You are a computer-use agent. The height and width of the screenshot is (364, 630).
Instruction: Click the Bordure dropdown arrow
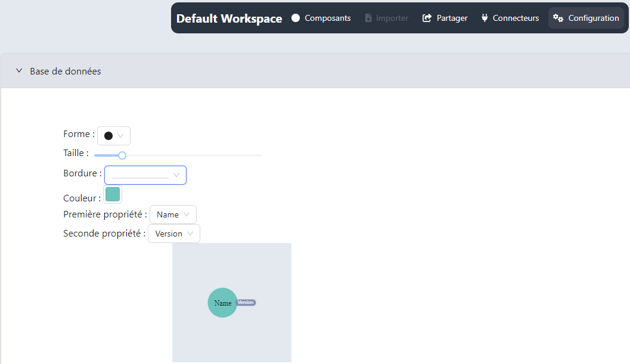tap(176, 175)
